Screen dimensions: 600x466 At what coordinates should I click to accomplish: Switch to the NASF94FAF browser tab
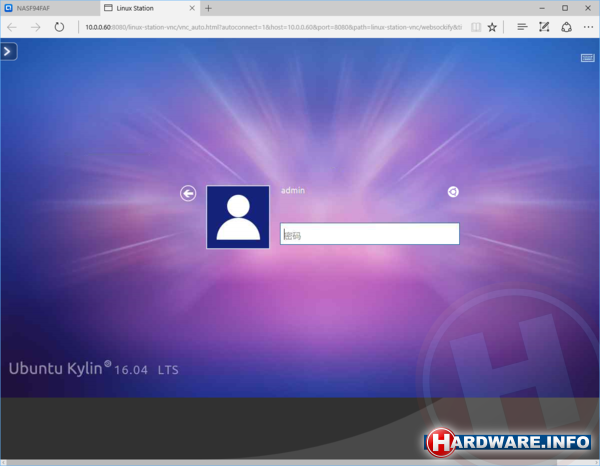[x=50, y=8]
